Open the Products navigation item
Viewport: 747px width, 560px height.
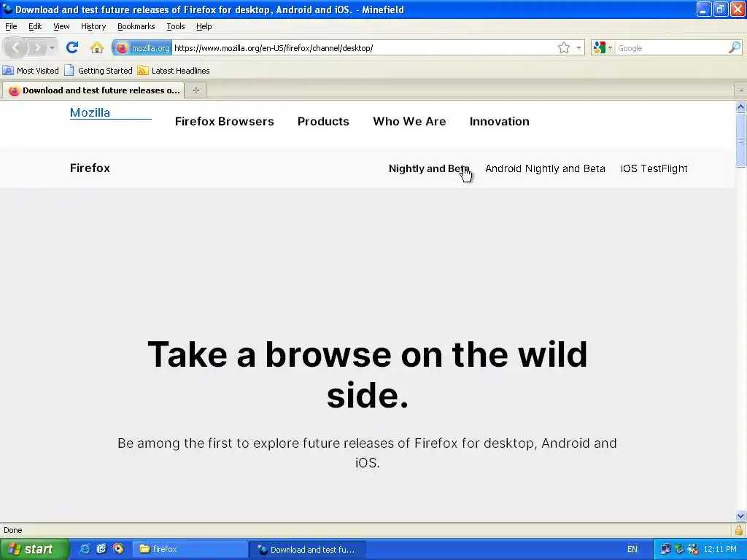tap(323, 122)
